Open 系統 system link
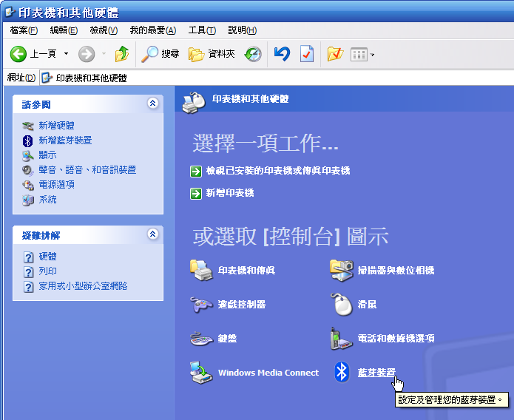 (x=47, y=200)
